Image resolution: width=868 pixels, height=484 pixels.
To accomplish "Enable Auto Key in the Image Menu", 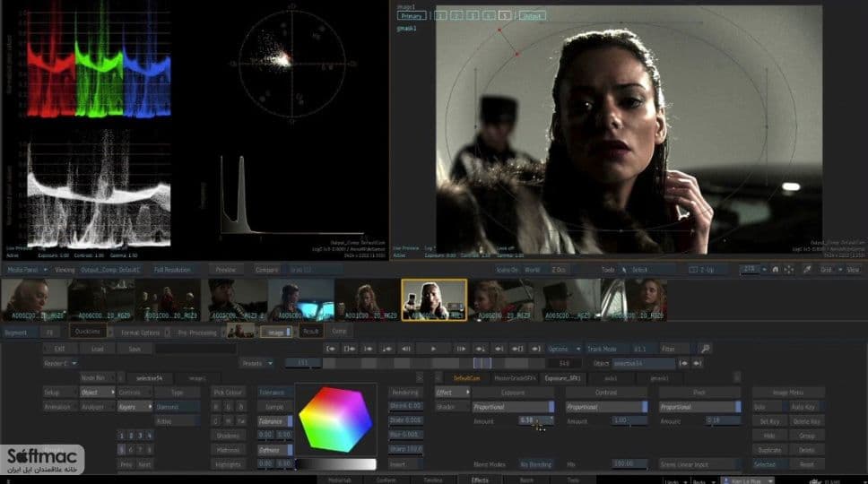I will point(806,407).
